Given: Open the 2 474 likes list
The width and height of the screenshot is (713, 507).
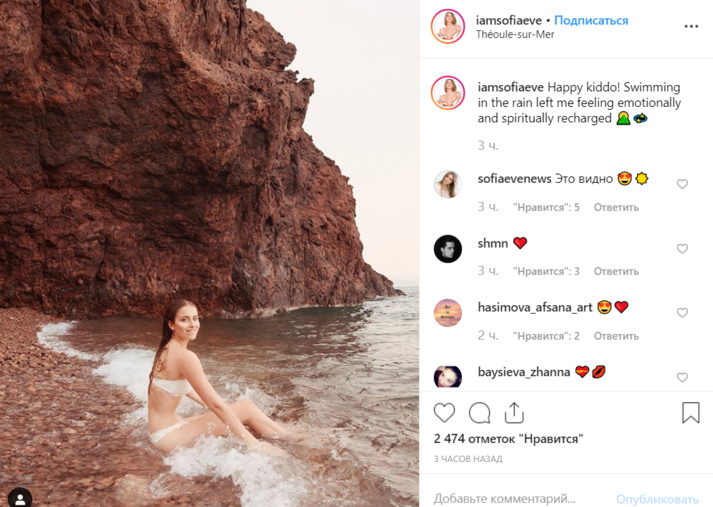Looking at the screenshot, I should pyautogui.click(x=508, y=439).
